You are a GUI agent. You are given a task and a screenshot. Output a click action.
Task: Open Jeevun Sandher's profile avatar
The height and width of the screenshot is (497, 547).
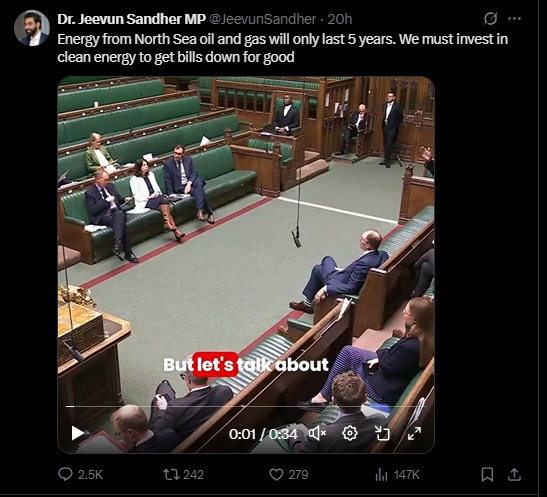[x=32, y=28]
